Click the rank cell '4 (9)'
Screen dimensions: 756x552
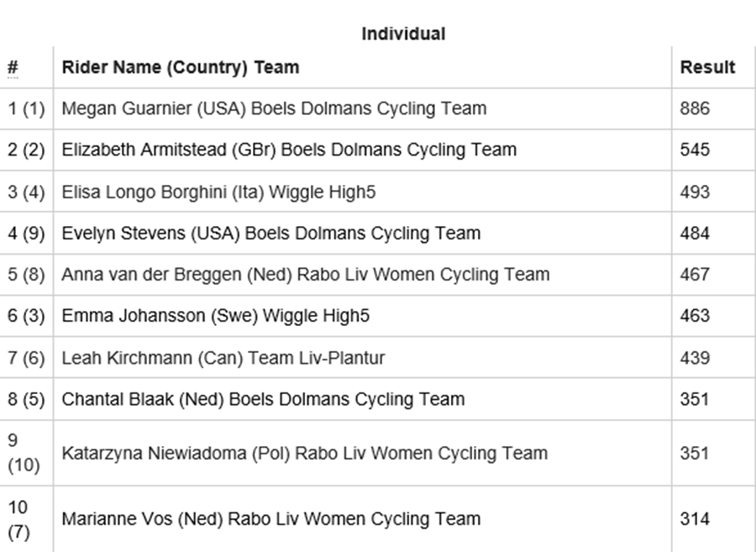[x=26, y=234]
